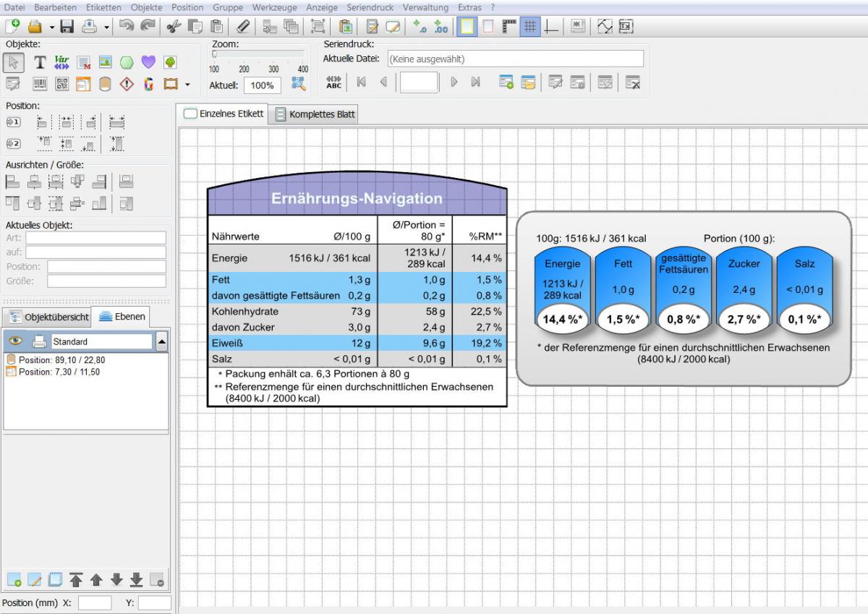Image resolution: width=868 pixels, height=614 pixels.
Task: Click the hazard diamond symbol tool
Action: (127, 85)
